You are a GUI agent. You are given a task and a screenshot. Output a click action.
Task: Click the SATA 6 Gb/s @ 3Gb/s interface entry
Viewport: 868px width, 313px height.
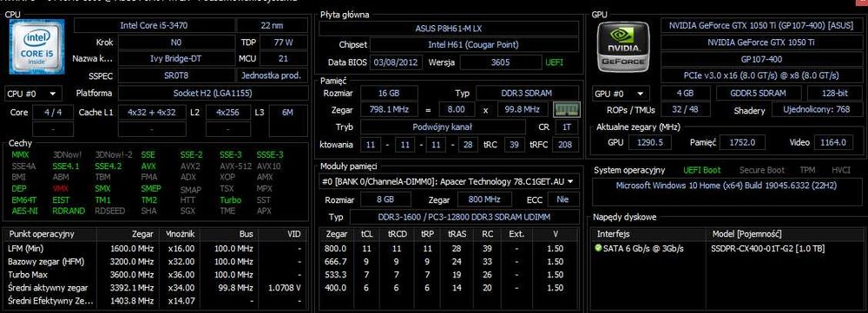[643, 248]
